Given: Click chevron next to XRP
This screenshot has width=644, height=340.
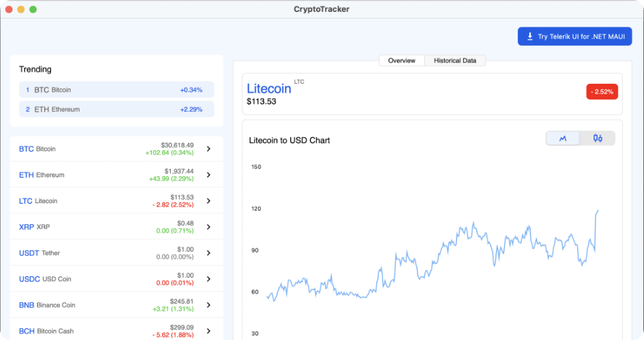Looking at the screenshot, I should pos(208,226).
